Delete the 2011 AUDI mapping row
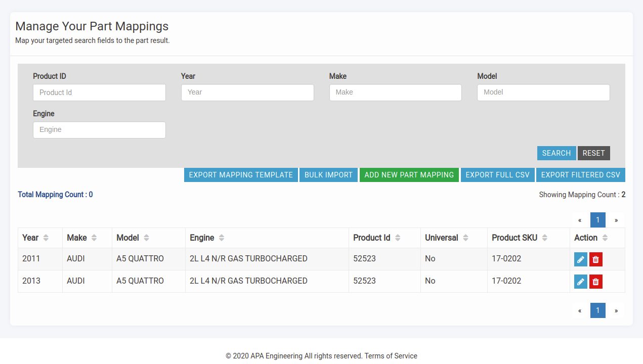643x364 pixels. click(x=596, y=259)
